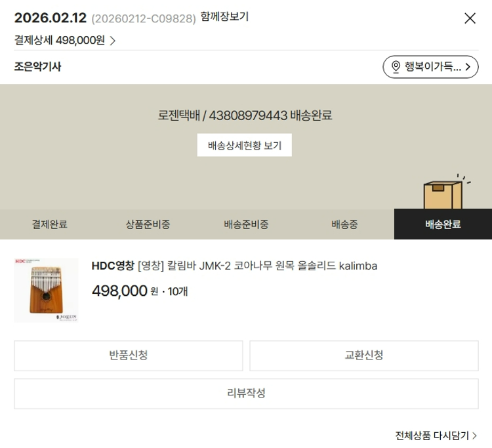The width and height of the screenshot is (492, 448).
Task: Expand payment details 결제상세 chevron
Action: (113, 41)
